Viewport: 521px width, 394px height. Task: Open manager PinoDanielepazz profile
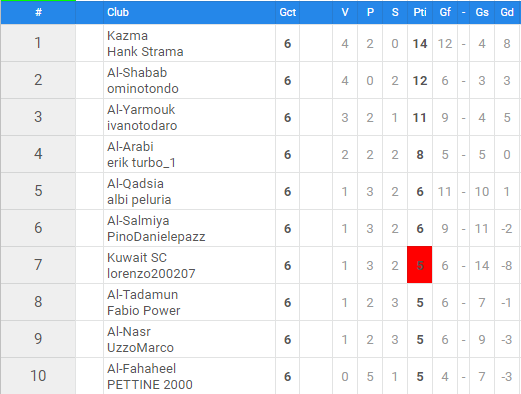[x=156, y=237]
